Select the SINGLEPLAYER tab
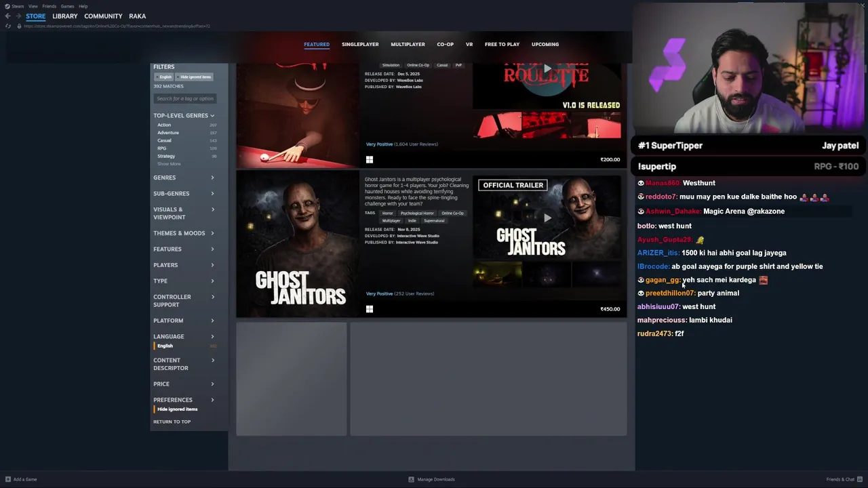868x488 pixels. (360, 44)
